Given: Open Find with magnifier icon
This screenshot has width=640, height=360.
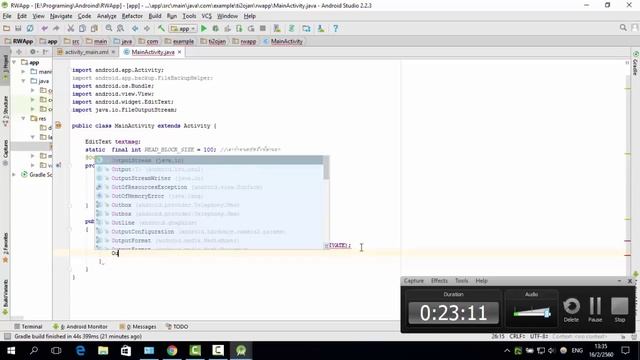Looking at the screenshot, I should click(109, 28).
